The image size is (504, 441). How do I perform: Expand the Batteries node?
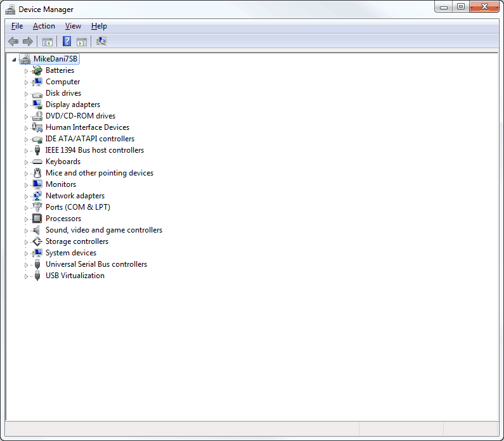pos(27,71)
